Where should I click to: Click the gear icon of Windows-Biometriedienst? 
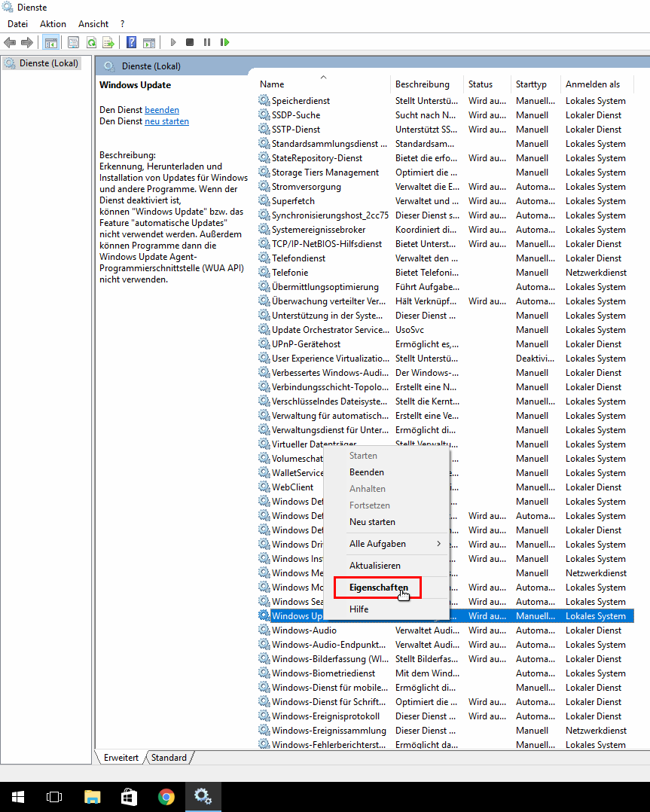pyautogui.click(x=264, y=673)
